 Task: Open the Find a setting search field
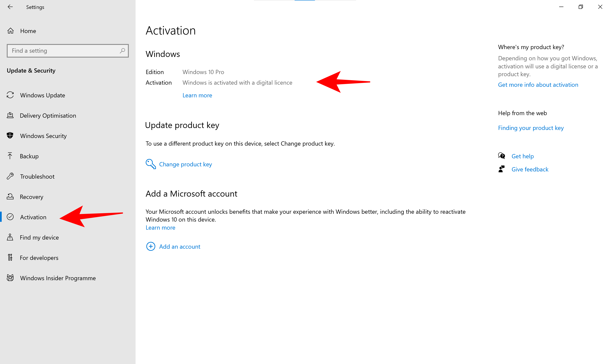point(68,51)
